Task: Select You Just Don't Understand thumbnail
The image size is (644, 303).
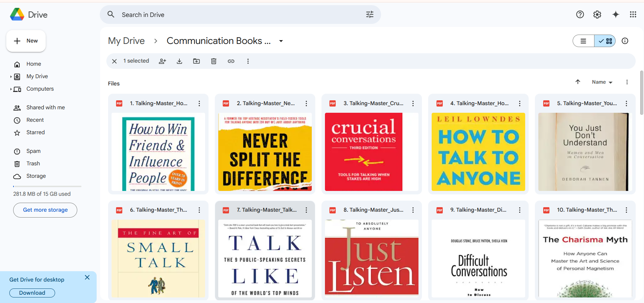Action: [585, 152]
